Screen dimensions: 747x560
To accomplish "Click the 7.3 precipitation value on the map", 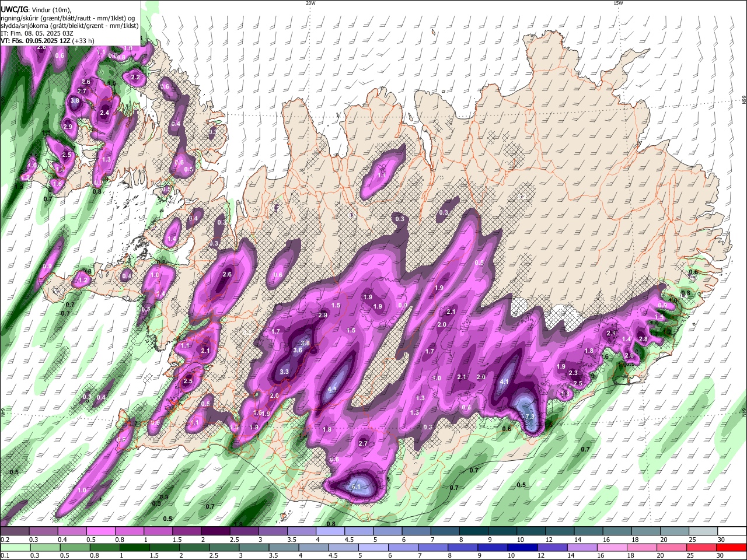I will point(530,416).
